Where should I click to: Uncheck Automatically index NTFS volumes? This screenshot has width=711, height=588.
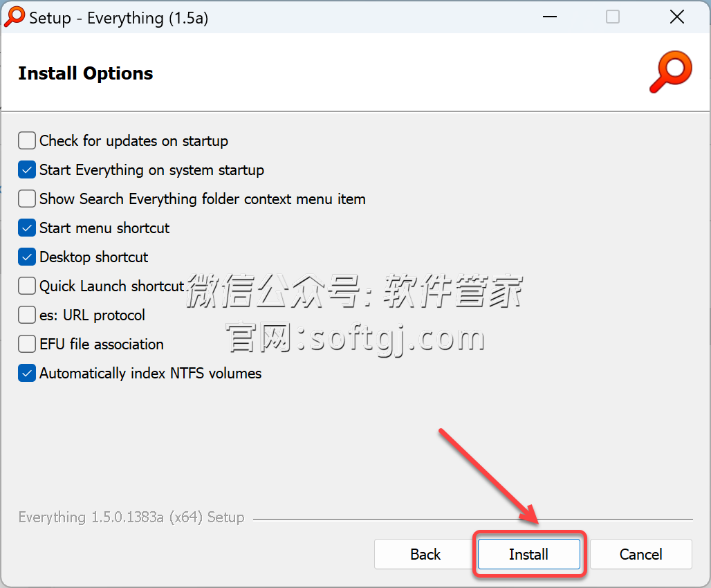coord(27,373)
